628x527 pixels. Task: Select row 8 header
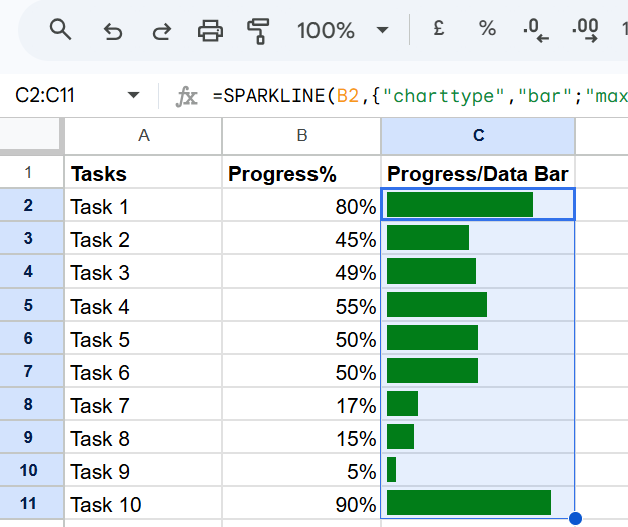click(31, 404)
